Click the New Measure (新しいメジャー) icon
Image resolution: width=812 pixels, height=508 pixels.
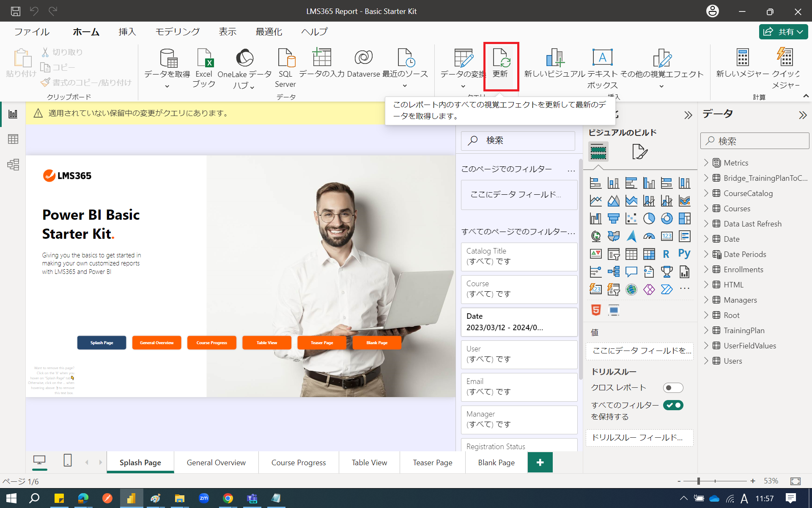[743, 58]
